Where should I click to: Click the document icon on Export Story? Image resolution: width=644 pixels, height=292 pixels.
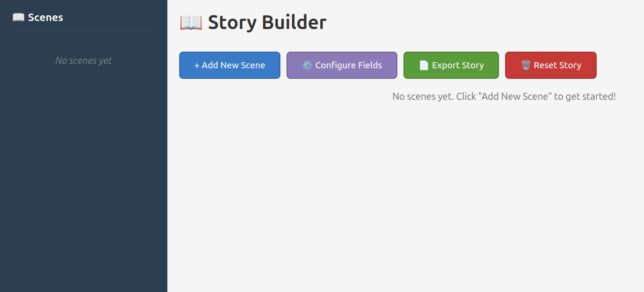tap(424, 65)
